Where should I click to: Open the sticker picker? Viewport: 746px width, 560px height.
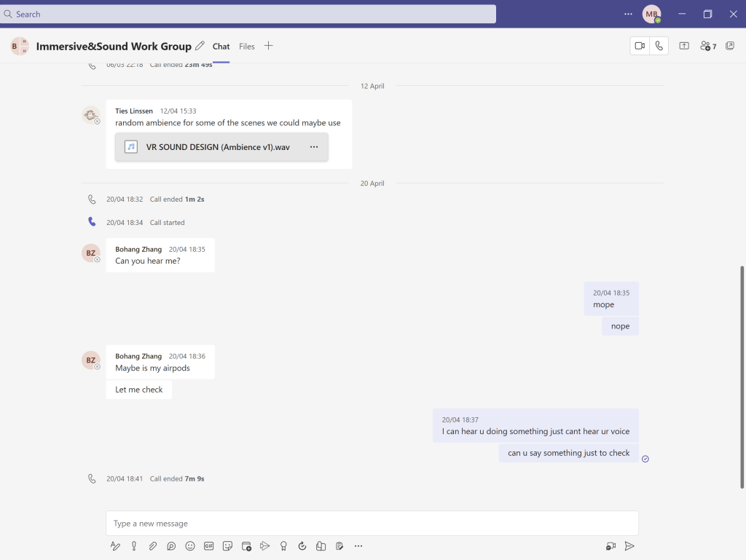(x=227, y=546)
